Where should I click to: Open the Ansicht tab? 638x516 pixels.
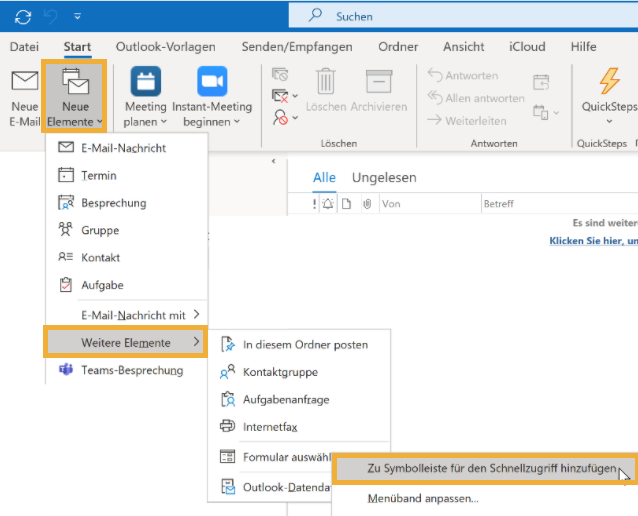coord(463,47)
